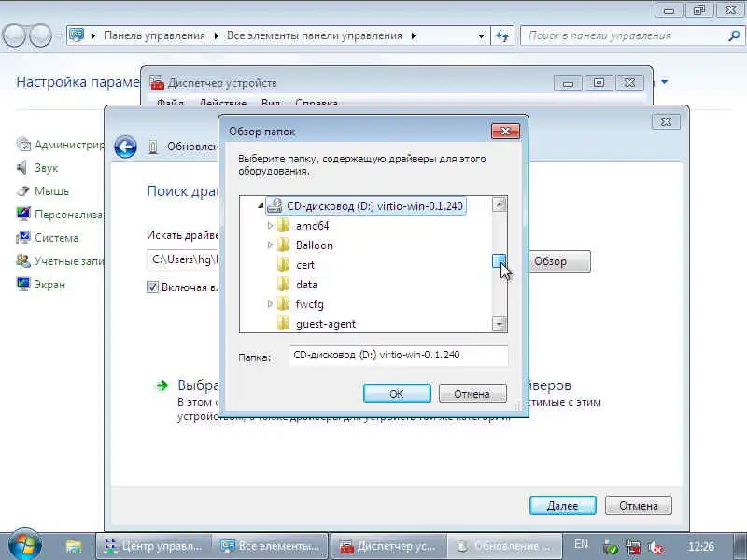Switch to Центр управления taskbar item

153,546
